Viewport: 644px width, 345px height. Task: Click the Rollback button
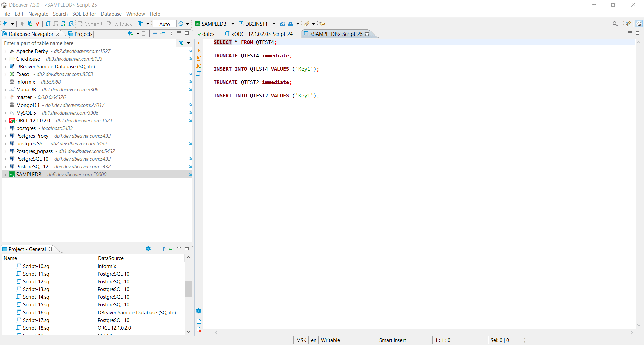(x=119, y=24)
